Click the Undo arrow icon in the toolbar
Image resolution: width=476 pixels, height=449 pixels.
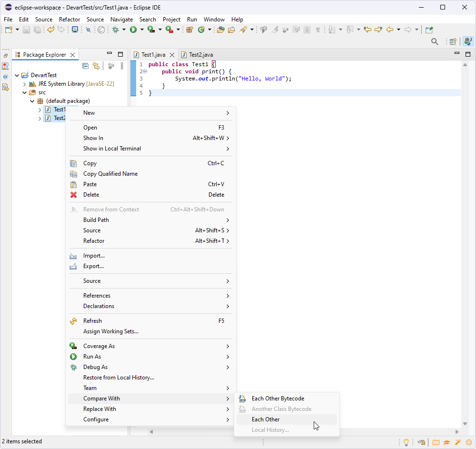tap(50, 30)
